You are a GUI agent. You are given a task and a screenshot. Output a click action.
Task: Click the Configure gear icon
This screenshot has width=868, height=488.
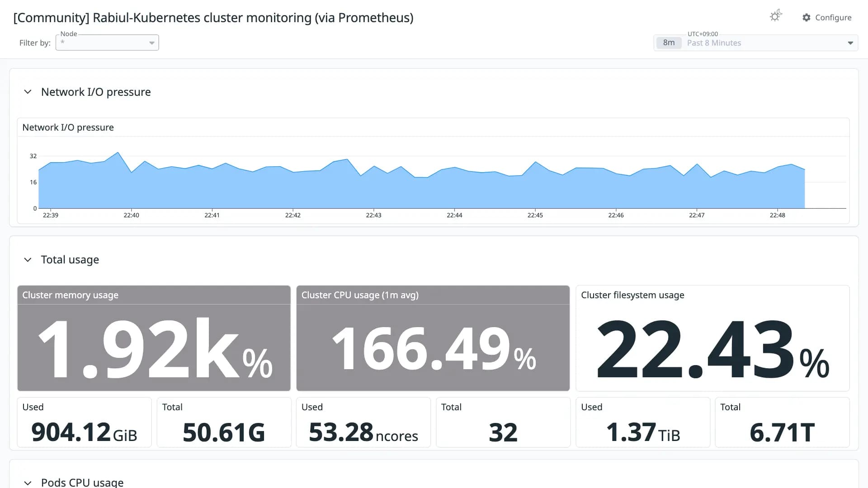[x=807, y=18]
